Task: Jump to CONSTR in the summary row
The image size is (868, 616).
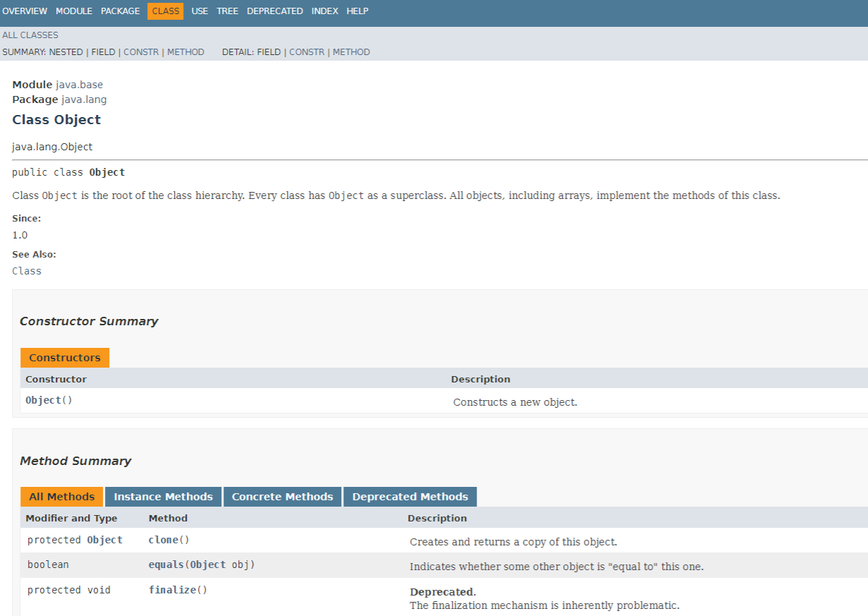Action: pyautogui.click(x=141, y=52)
